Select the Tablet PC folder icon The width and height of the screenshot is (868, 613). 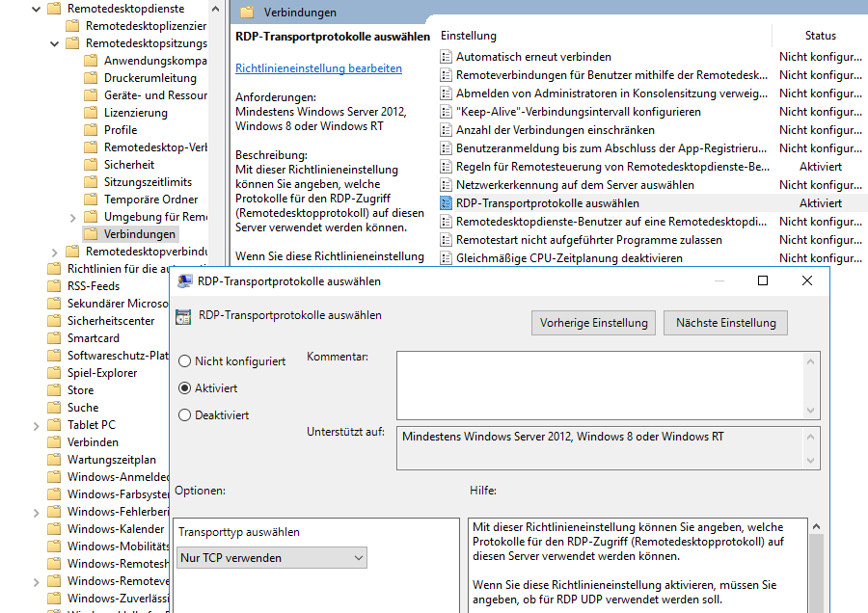pyautogui.click(x=54, y=425)
